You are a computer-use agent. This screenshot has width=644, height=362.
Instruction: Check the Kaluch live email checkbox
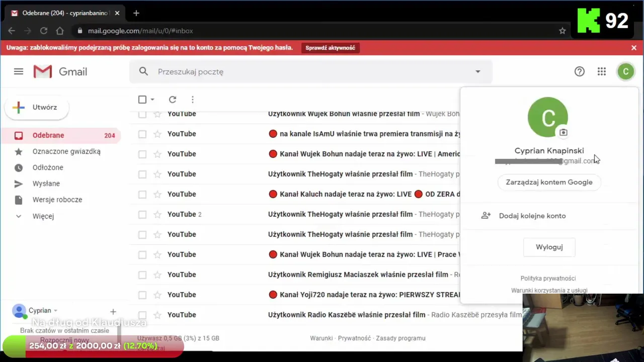(142, 194)
